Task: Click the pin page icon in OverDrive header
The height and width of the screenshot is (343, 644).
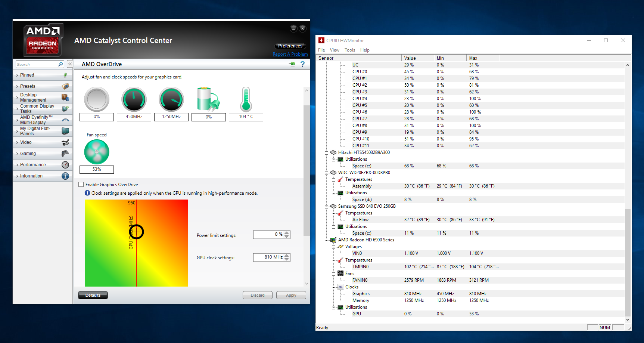Action: pos(292,64)
